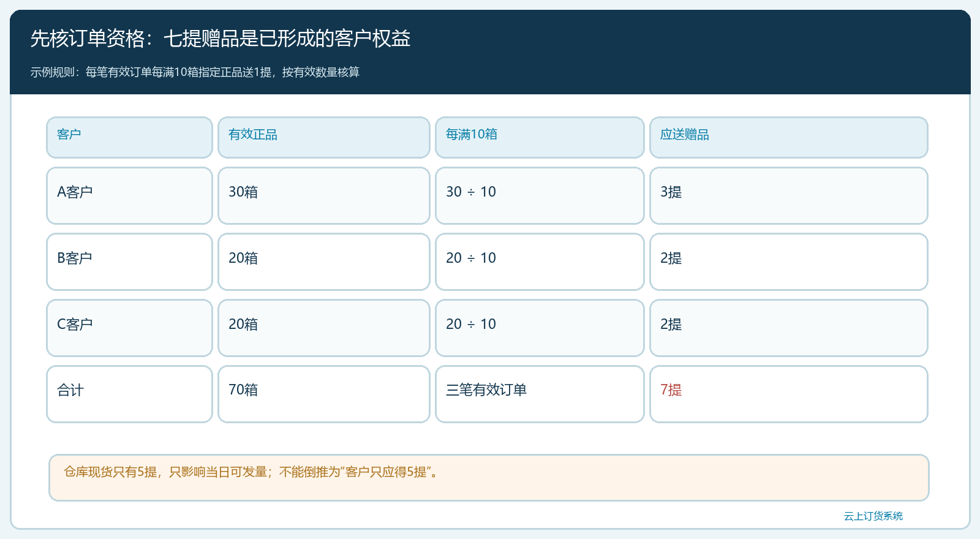Image resolution: width=980 pixels, height=539 pixels.
Task: Click the "70箱" total cell
Action: pyautogui.click(x=324, y=394)
